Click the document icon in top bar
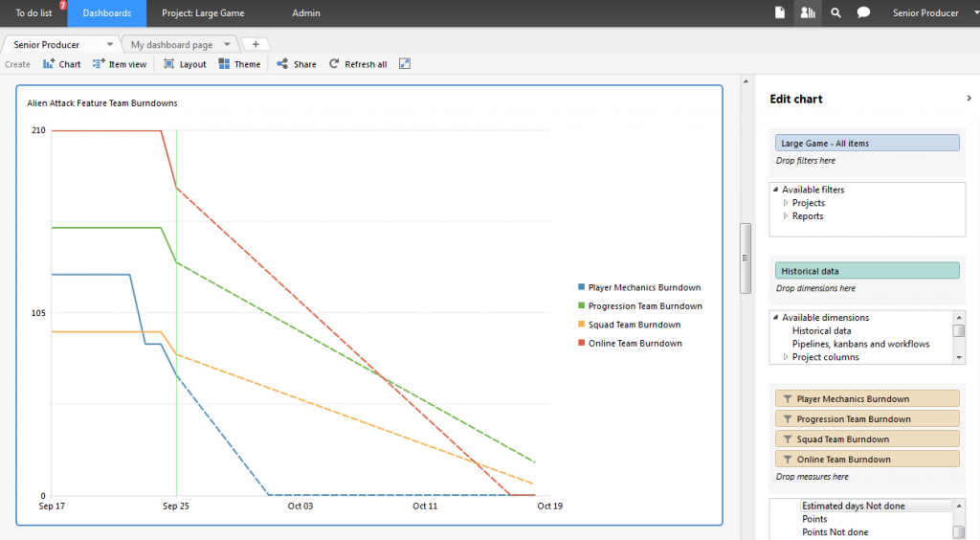This screenshot has height=540, width=980. tap(780, 12)
